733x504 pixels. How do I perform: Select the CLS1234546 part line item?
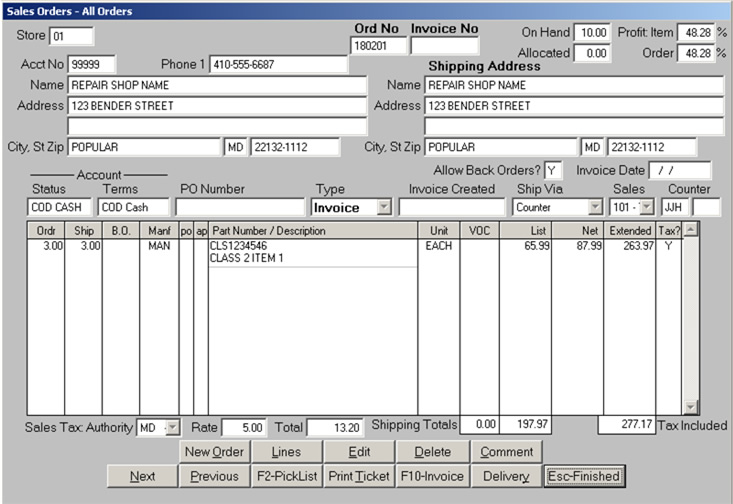tap(312, 245)
